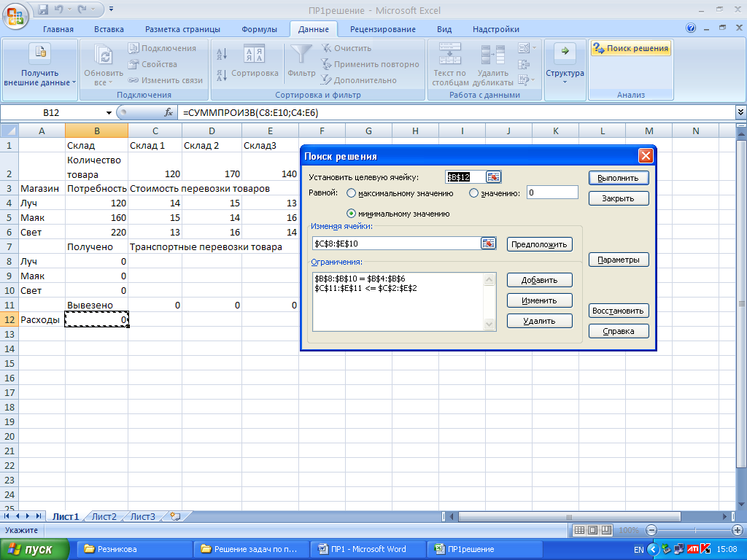The width and height of the screenshot is (747, 560).
Task: Click the horizontal scrollbar thumb
Action: click(569, 517)
